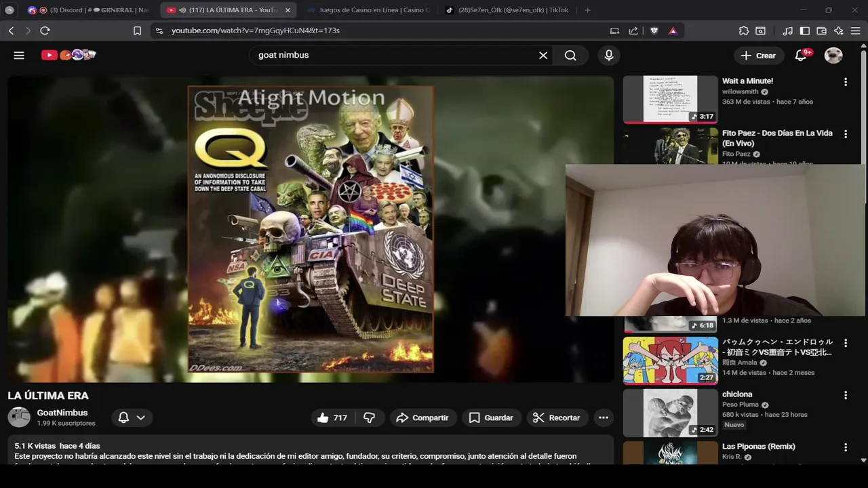Go back with the browser back arrow
The image size is (868, 488).
pos(11,30)
